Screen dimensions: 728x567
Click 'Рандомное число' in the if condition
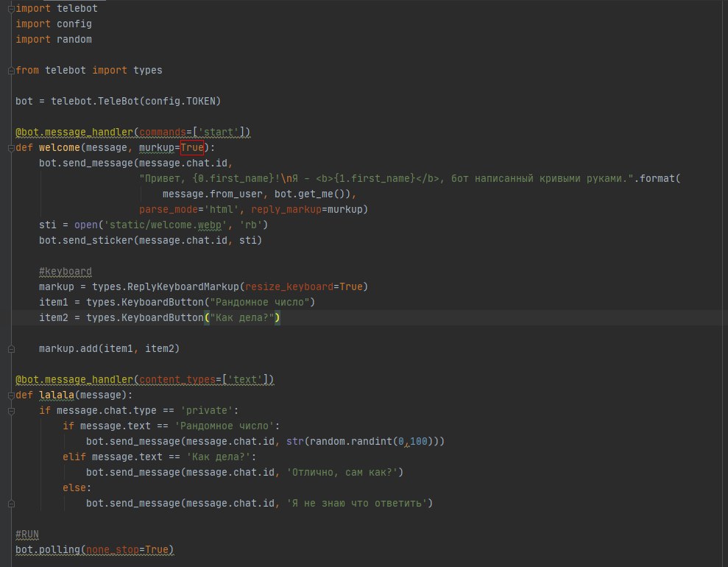click(225, 426)
